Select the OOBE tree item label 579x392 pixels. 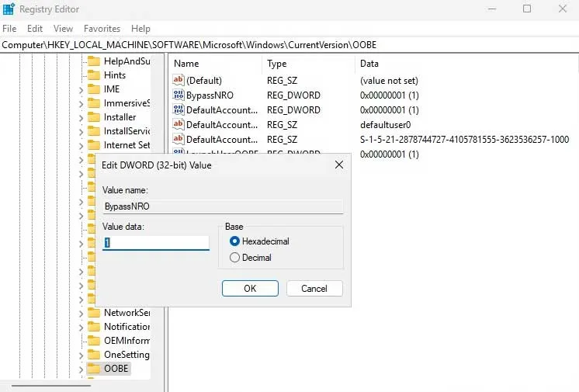click(x=116, y=369)
